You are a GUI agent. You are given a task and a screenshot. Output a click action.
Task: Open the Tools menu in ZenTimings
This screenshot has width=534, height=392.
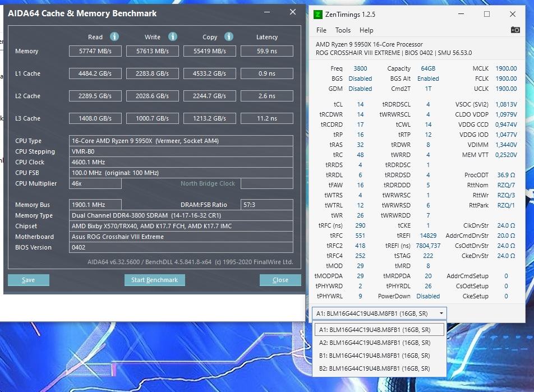343,30
